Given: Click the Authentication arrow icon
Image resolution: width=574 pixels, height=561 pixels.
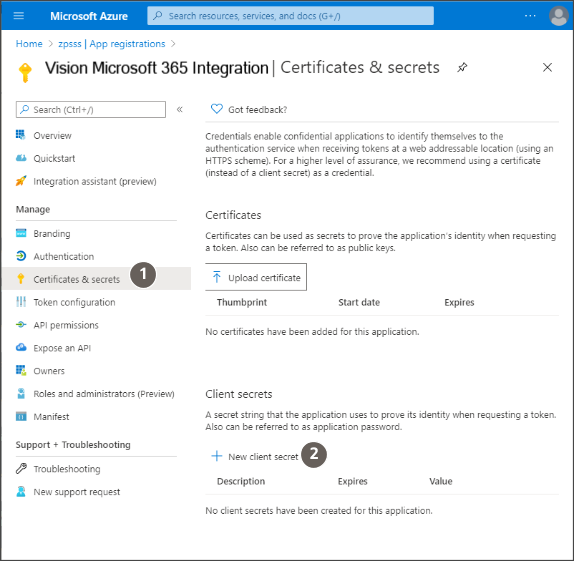Looking at the screenshot, I should click(x=21, y=256).
